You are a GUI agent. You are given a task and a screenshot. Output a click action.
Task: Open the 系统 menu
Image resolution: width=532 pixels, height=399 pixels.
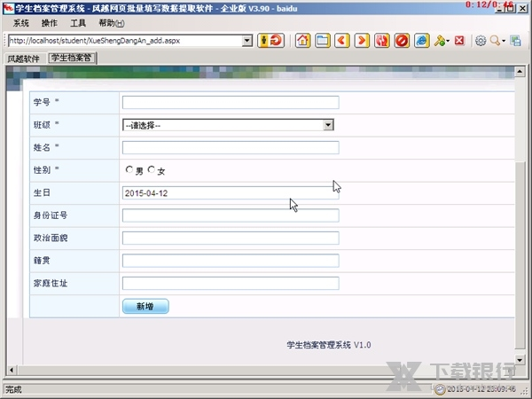click(21, 23)
